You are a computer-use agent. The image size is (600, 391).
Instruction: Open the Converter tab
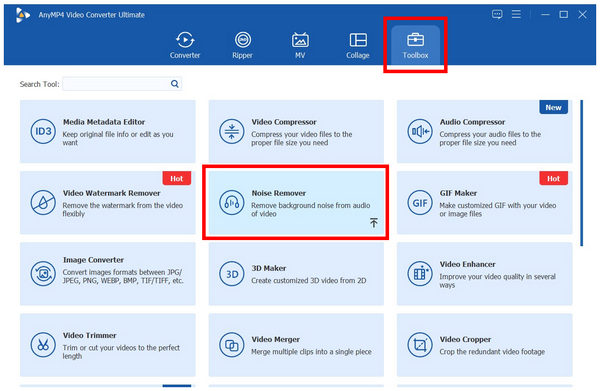click(x=185, y=45)
